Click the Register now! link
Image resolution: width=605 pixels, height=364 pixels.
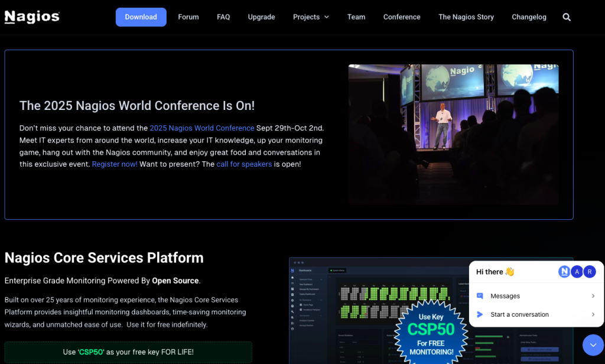point(115,164)
